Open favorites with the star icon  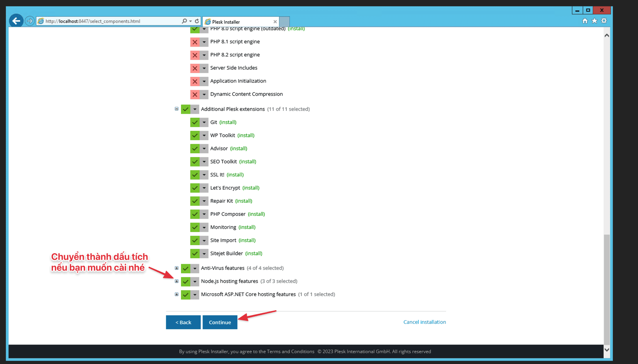pos(594,21)
